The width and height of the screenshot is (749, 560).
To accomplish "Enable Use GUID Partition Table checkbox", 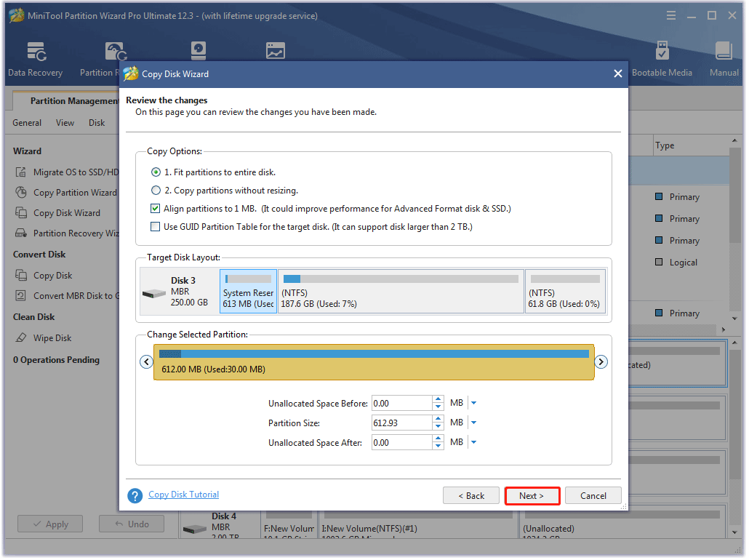I will click(155, 227).
